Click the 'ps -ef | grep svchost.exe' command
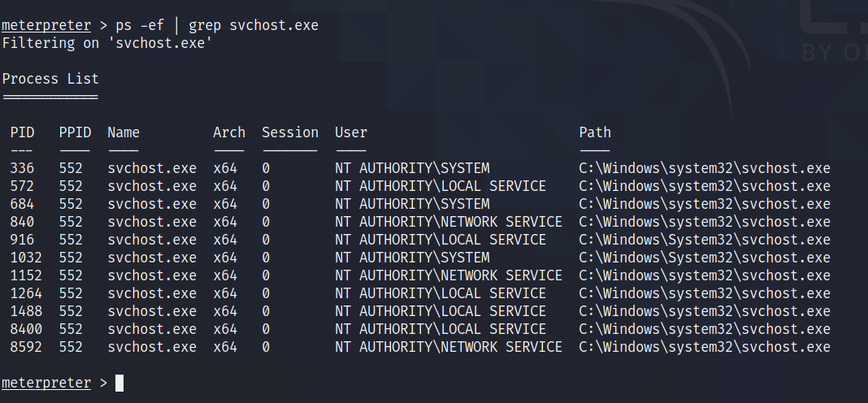 pos(217,25)
